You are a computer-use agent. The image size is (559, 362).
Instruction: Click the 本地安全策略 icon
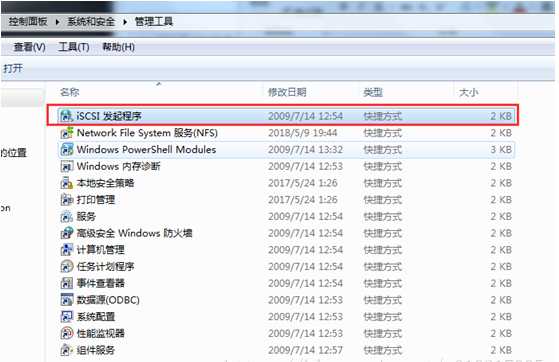67,183
